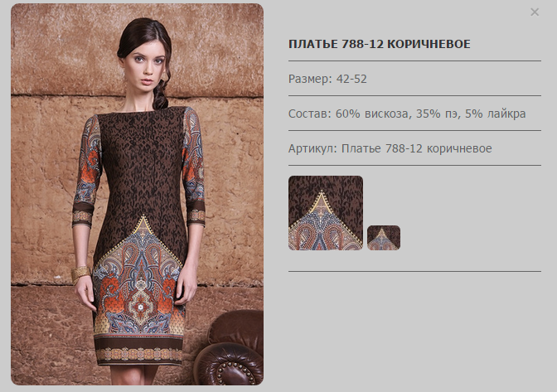
Task: Click the ПЛАТЬЕ 788-12 КОРИЧНЕВОЕ heading
Action: pyautogui.click(x=380, y=44)
